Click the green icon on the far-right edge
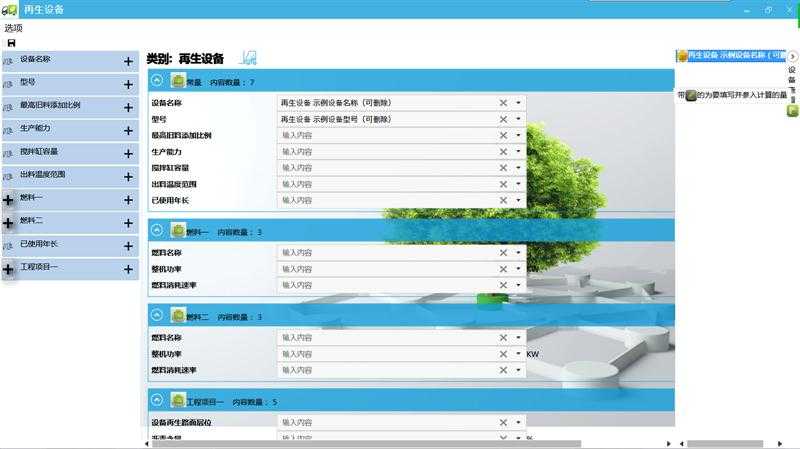The image size is (800, 449). click(792, 110)
